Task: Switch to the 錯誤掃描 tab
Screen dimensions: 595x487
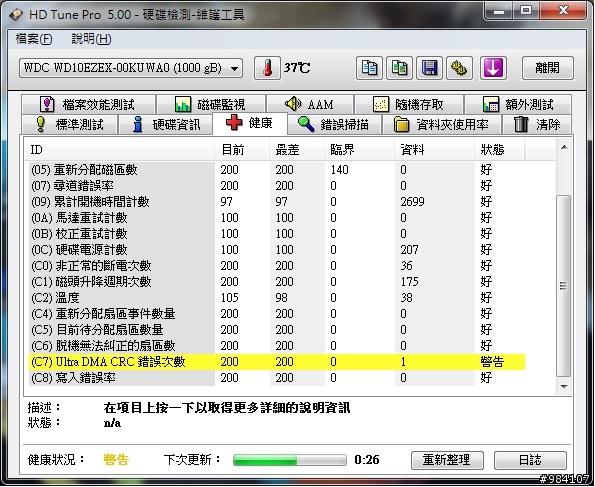Action: tap(334, 125)
